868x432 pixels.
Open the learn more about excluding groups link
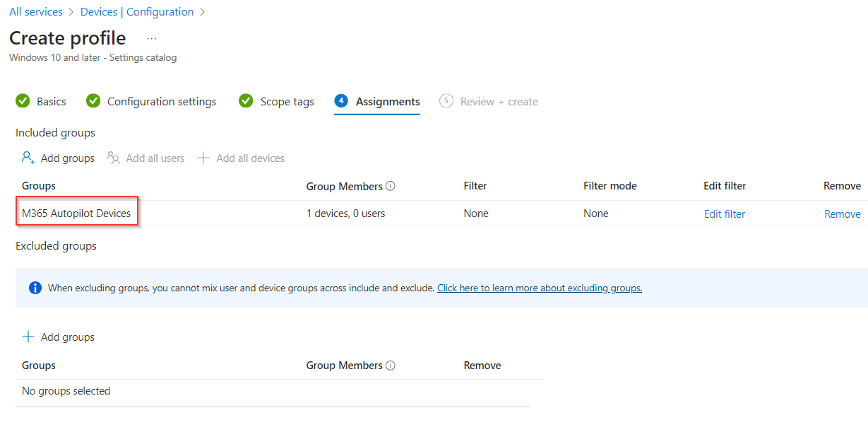click(x=540, y=288)
